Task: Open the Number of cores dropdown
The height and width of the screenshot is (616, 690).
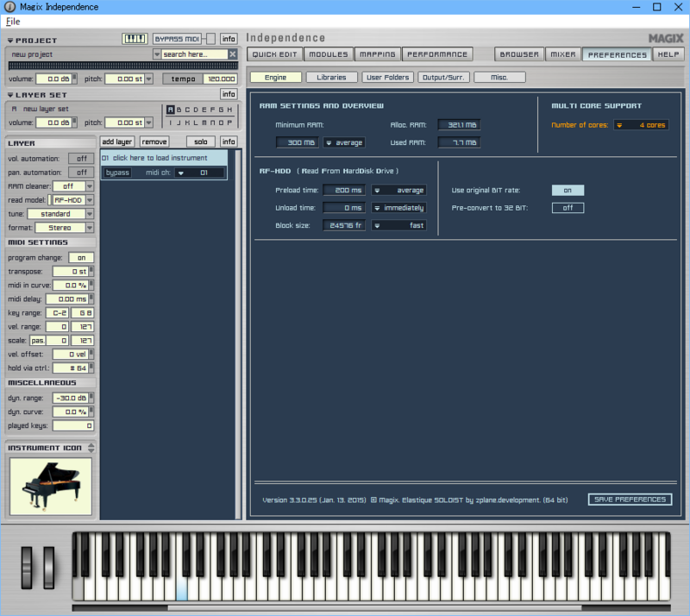Action: 642,125
